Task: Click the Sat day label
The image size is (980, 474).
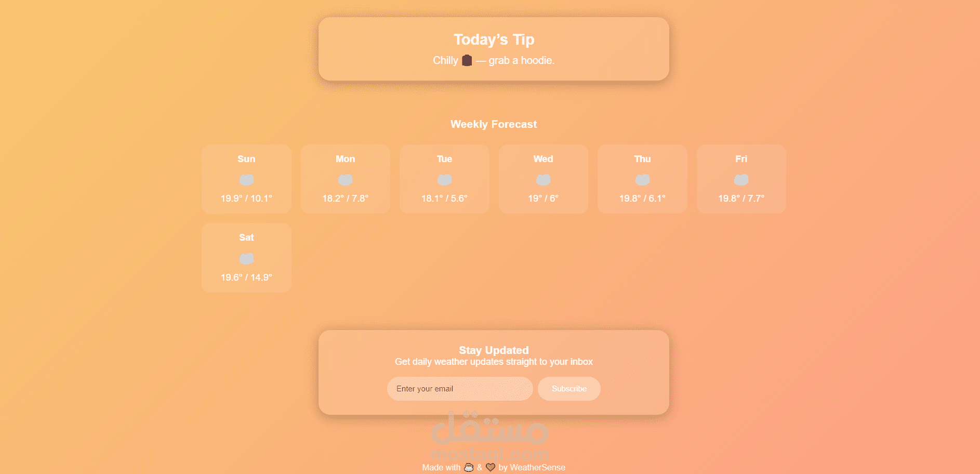Action: [x=246, y=238]
